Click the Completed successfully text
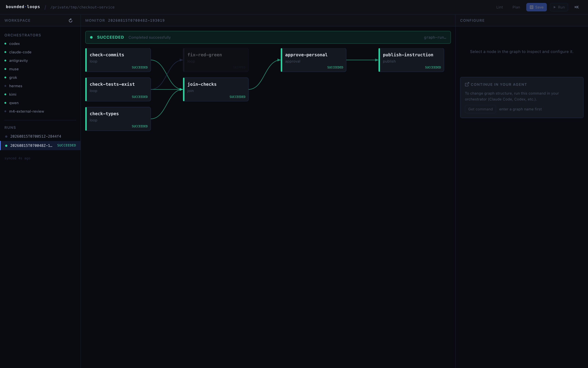The width and height of the screenshot is (588, 368). tap(149, 38)
